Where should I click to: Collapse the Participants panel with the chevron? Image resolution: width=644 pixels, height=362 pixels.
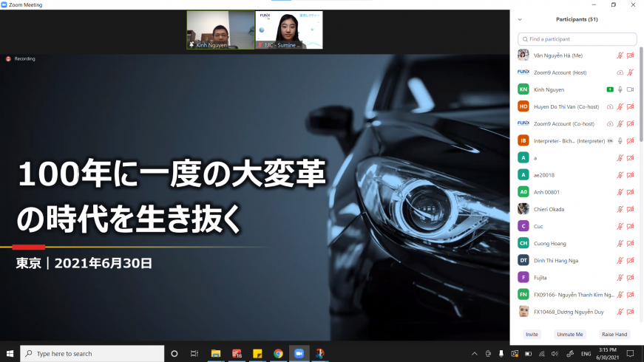click(520, 19)
